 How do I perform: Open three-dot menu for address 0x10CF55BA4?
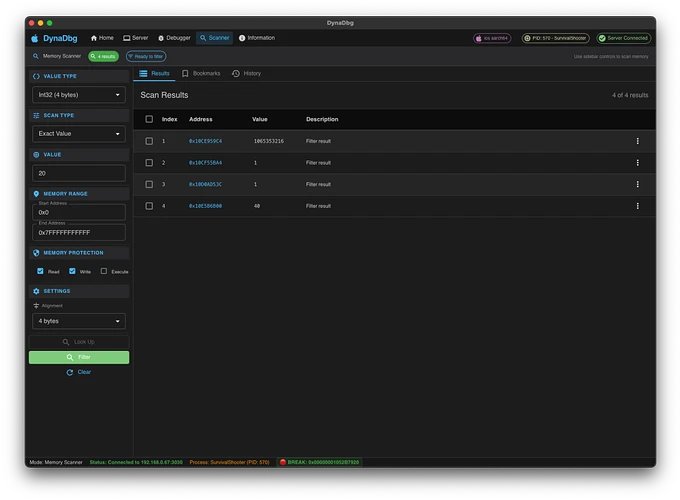[x=637, y=162]
